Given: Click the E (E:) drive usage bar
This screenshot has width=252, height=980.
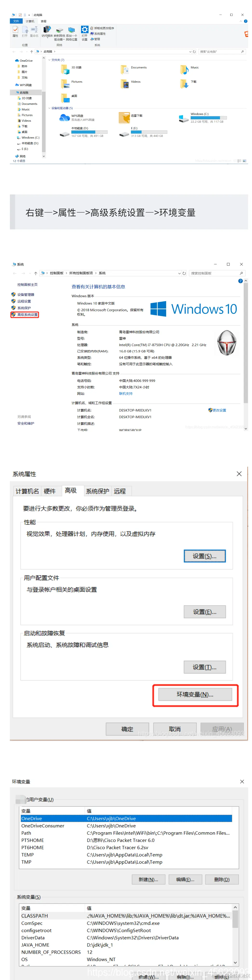Looking at the screenshot, I should click(x=149, y=132).
